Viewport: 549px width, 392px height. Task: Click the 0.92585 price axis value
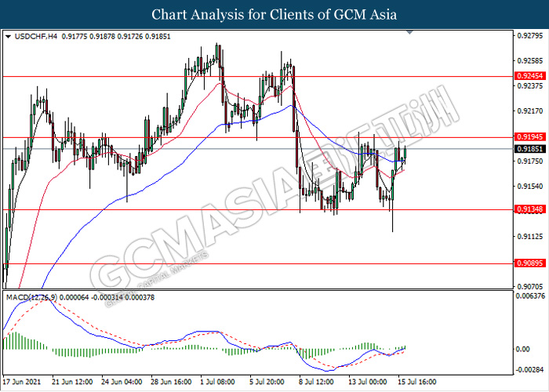click(530, 61)
